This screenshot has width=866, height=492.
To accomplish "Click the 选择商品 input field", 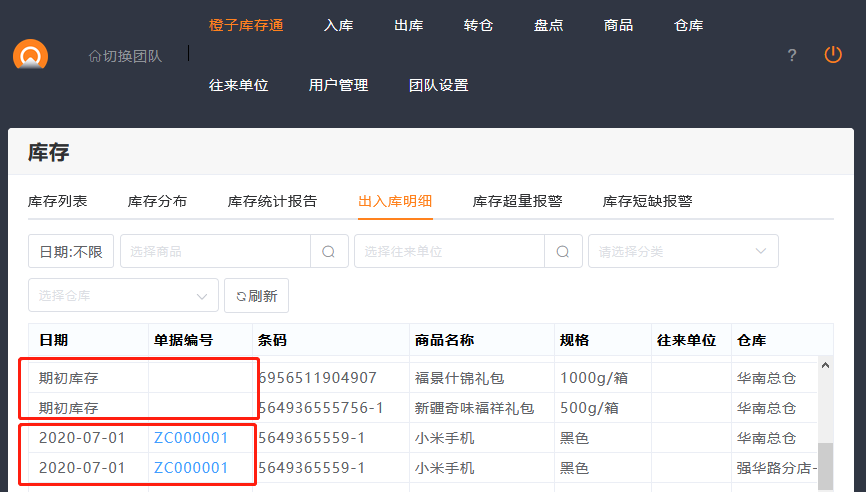I will (215, 252).
